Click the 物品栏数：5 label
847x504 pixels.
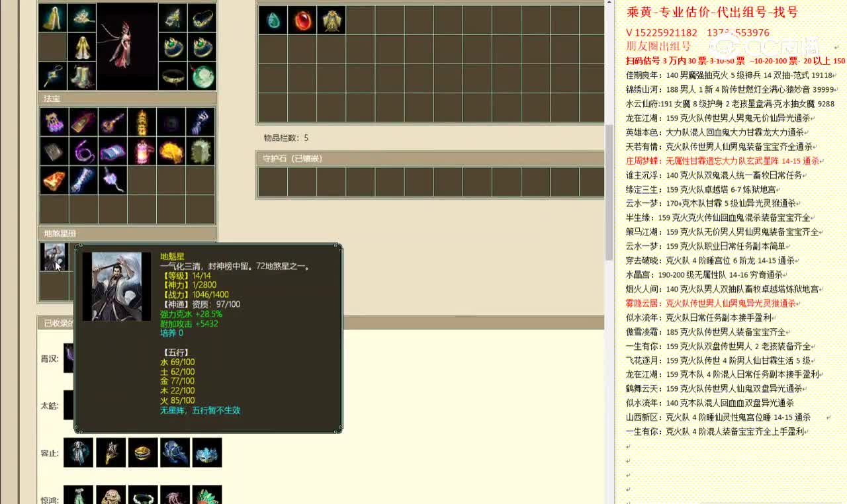[286, 138]
